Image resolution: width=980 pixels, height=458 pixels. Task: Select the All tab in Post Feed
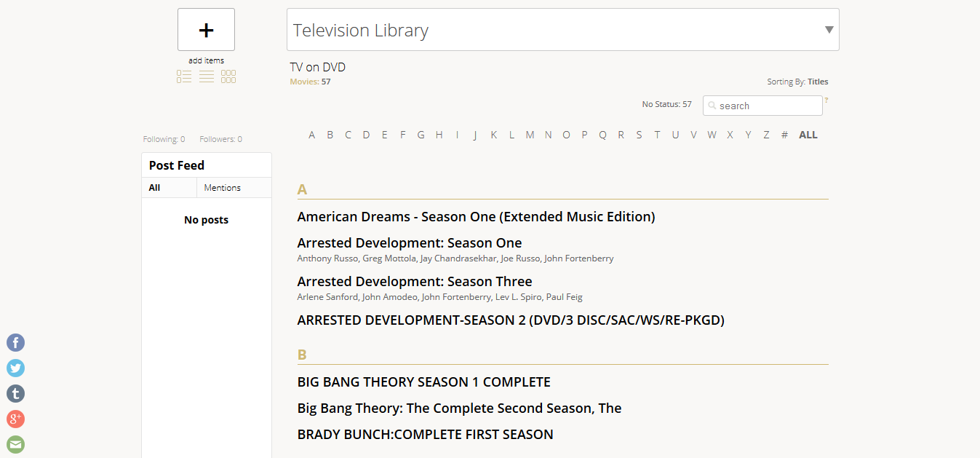tap(154, 188)
